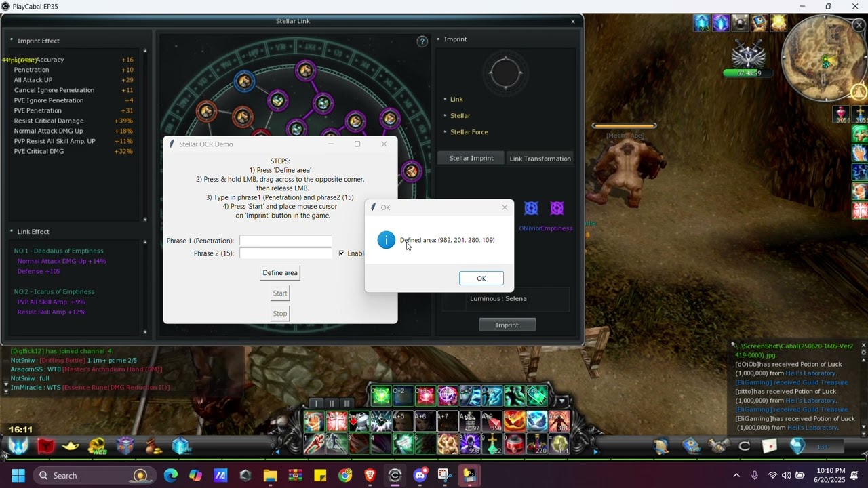Focus the Phrase 2 (15) input field
The width and height of the screenshot is (868, 488).
pos(285,253)
